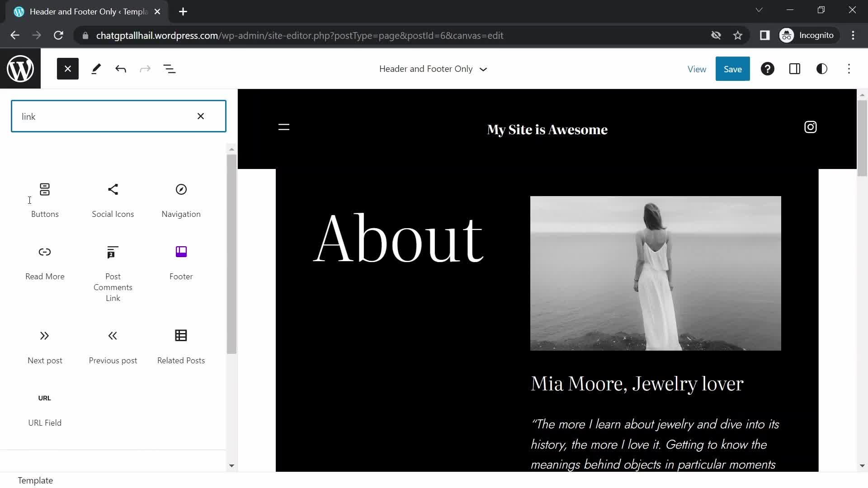Click the Template breadcrumb in the footer bar
Screen dimensions: 868x488
click(35, 480)
